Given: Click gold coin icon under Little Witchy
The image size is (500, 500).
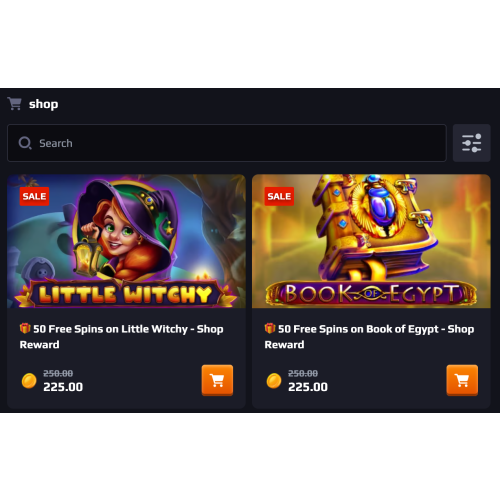Looking at the screenshot, I should point(29,381).
